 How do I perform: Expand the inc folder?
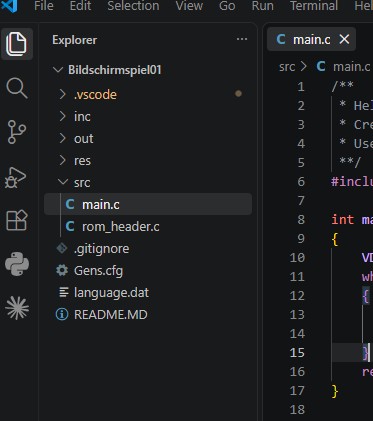click(x=63, y=116)
